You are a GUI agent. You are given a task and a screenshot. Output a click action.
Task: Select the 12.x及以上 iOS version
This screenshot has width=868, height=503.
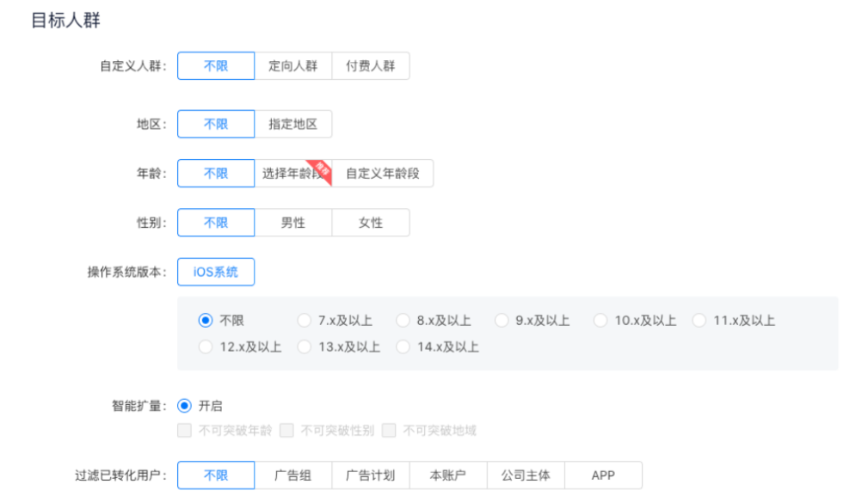pos(206,347)
